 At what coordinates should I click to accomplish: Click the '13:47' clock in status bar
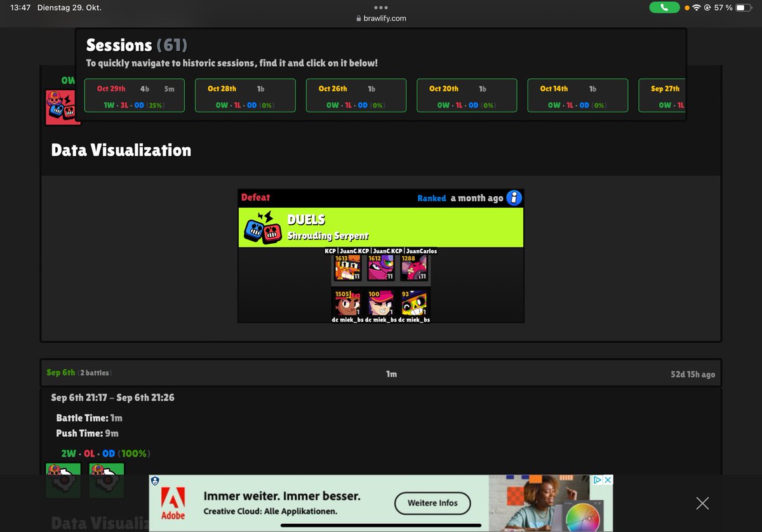[x=20, y=8]
